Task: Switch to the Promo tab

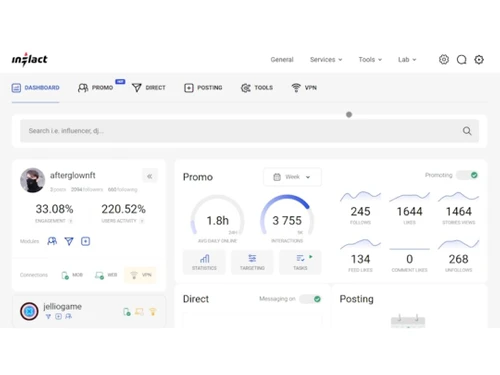Action: tap(96, 88)
